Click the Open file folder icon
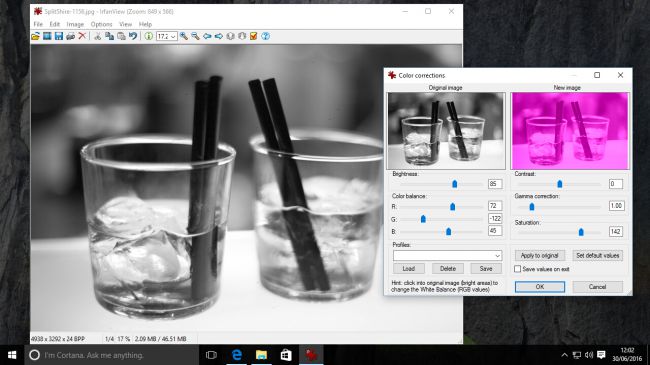Viewport: 650px width, 365px height. (36, 36)
